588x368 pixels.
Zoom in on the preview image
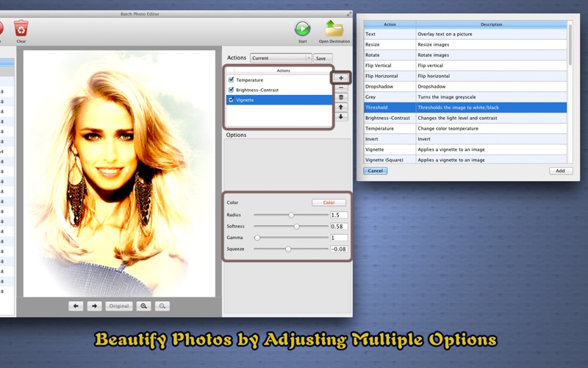click(143, 305)
